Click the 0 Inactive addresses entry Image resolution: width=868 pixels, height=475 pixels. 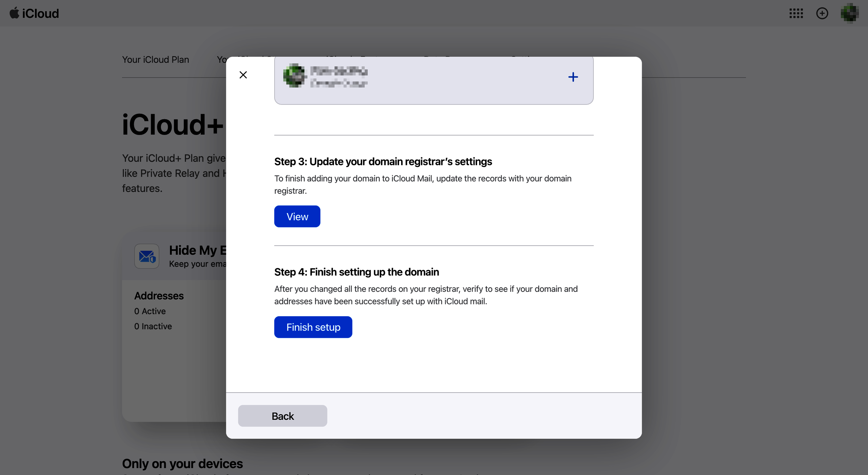click(153, 326)
